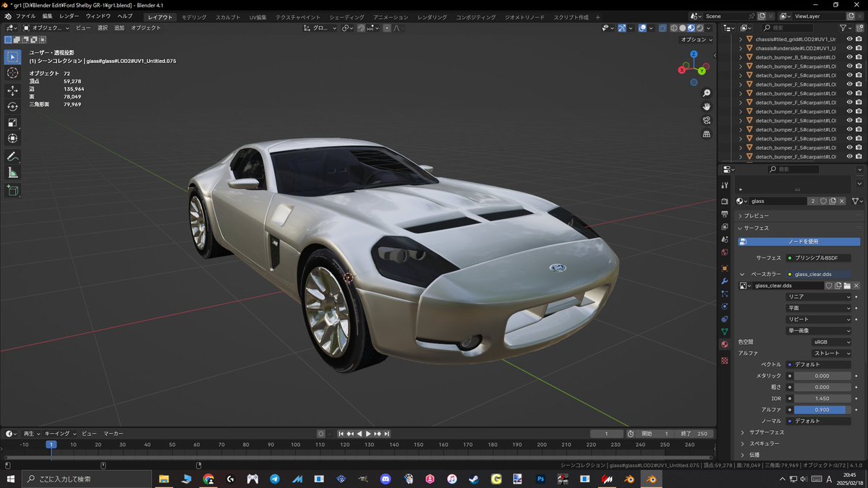Viewport: 868px width, 488px height.
Task: Switch to the UV編集 workspace tab
Action: pos(258,17)
